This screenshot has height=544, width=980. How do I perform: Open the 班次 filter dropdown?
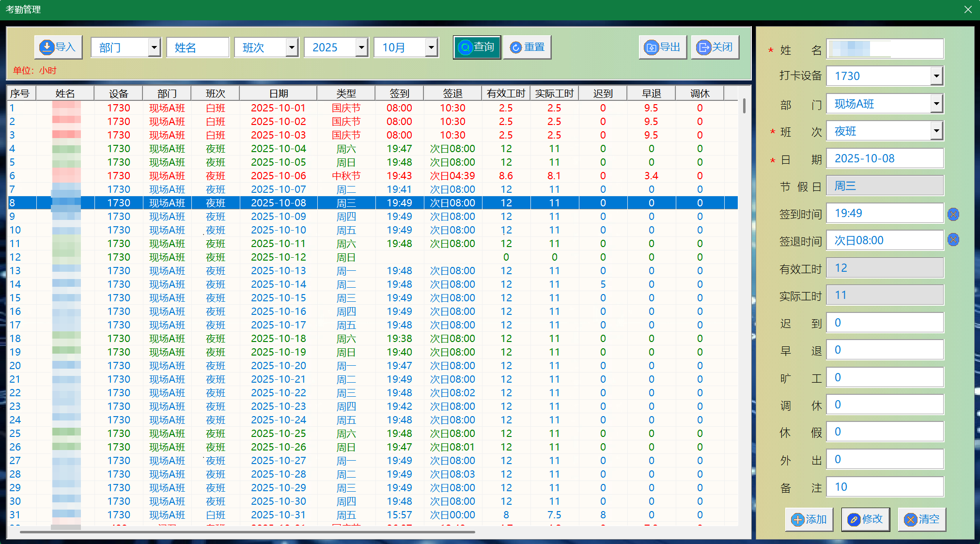[292, 47]
